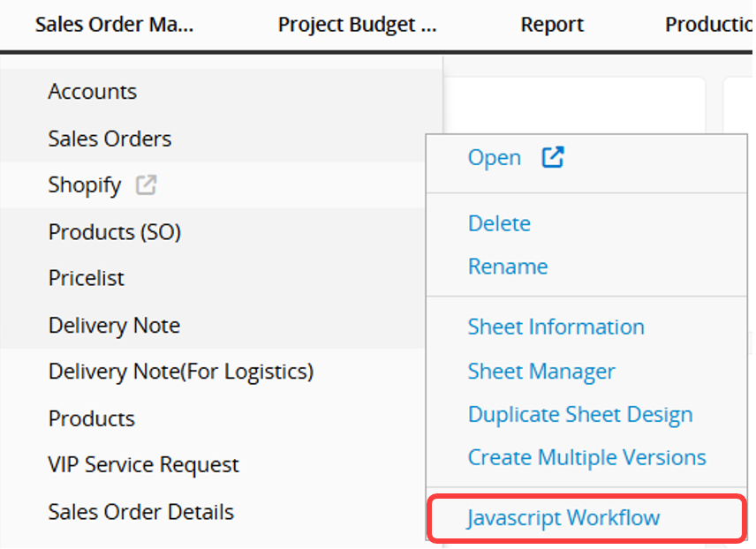Open the Pricelist sheet
The image size is (756, 549).
pyautogui.click(x=87, y=278)
